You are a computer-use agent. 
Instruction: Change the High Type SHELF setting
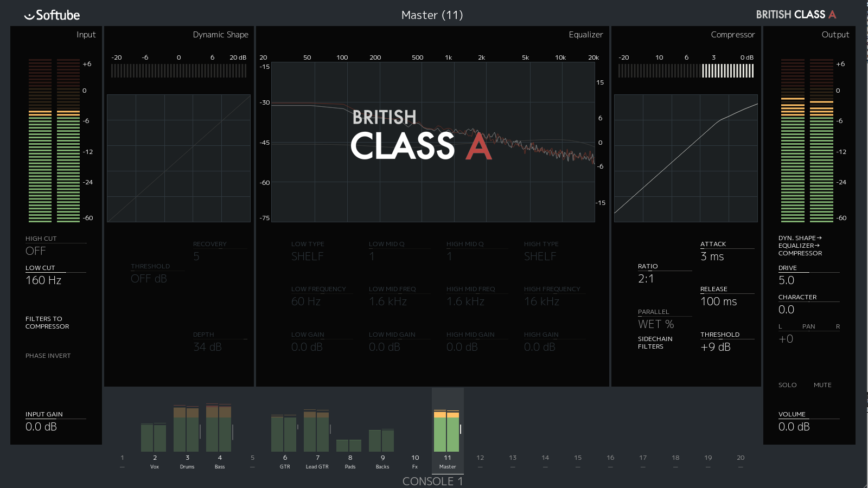tap(540, 256)
